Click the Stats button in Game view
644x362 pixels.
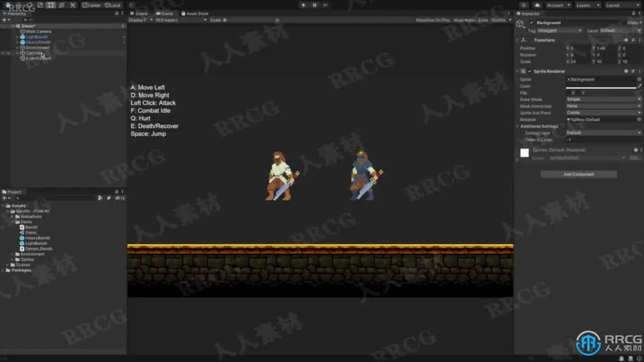point(483,20)
